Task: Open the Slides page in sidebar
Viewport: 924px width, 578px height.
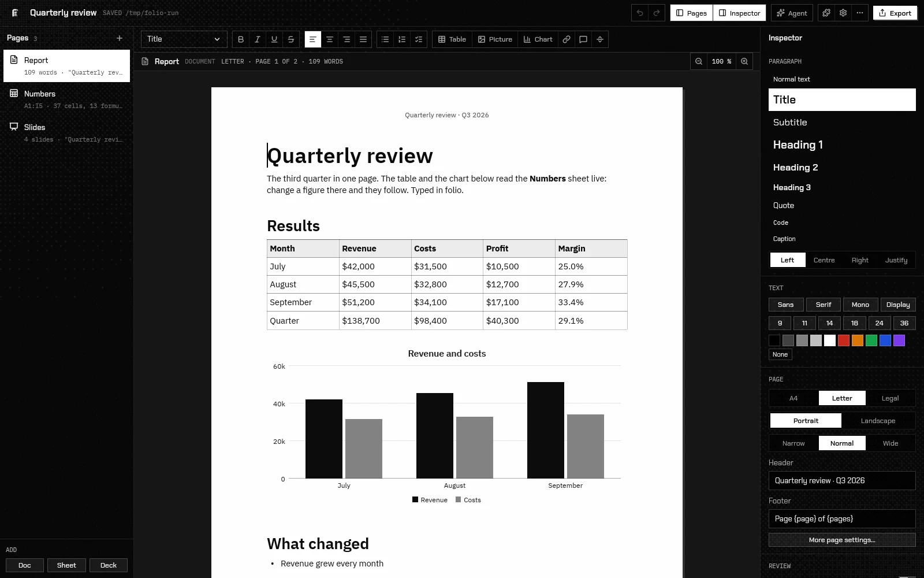Action: (67, 133)
